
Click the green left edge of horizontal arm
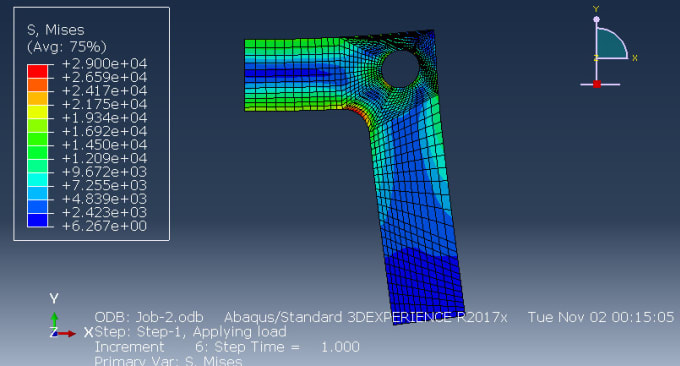click(x=248, y=75)
